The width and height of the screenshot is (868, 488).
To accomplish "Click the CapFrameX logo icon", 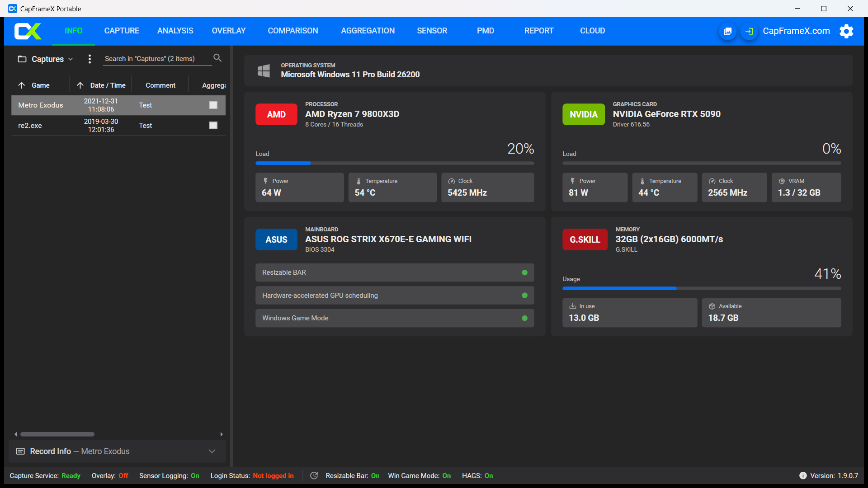I will click(x=28, y=31).
